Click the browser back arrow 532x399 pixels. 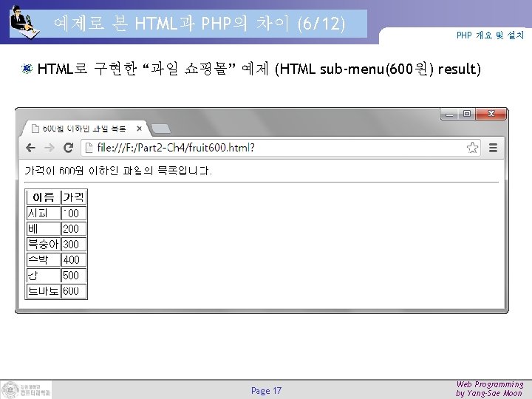coord(30,148)
